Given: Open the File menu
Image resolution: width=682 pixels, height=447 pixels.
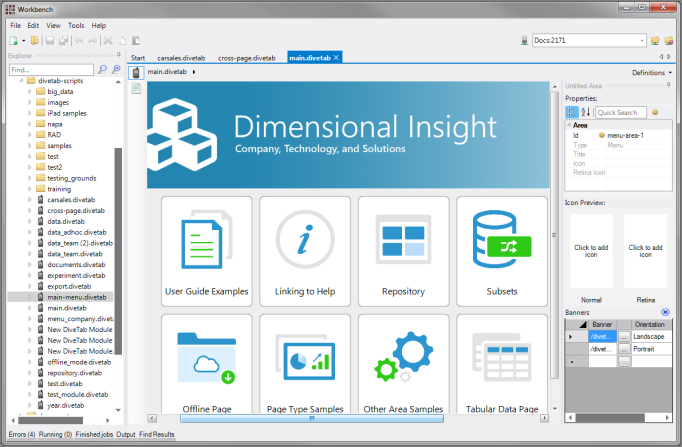Looking at the screenshot, I should [x=15, y=25].
